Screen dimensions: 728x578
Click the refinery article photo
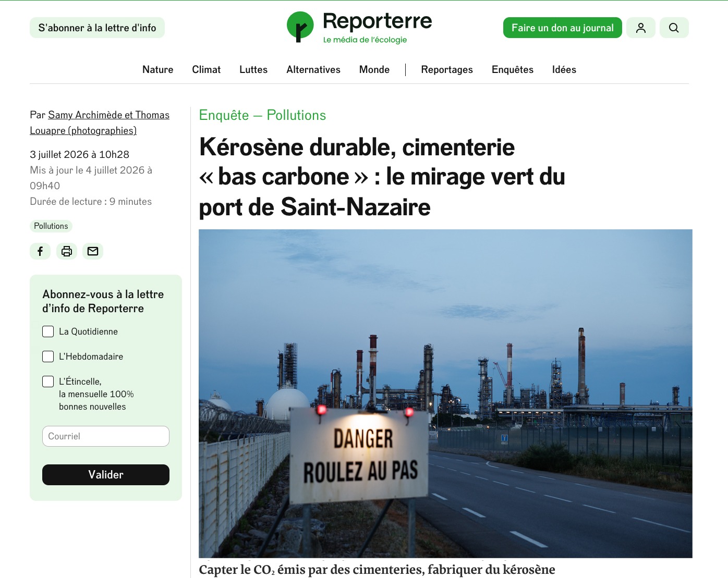[x=445, y=393]
